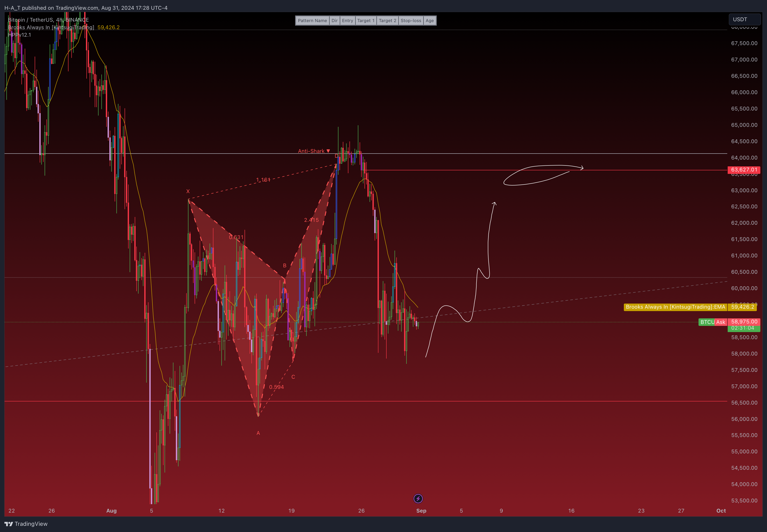Click the C point label of pattern
Viewport: 767px width, 532px height.
[x=293, y=377]
